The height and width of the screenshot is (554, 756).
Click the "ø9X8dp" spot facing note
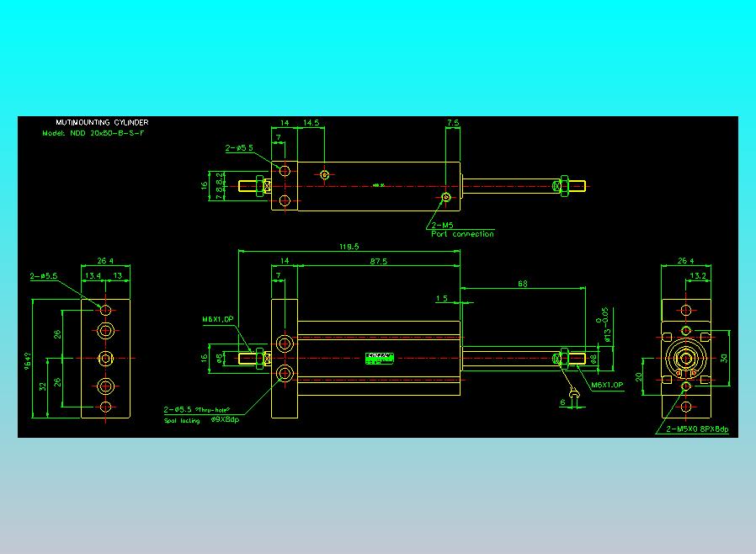tap(225, 419)
